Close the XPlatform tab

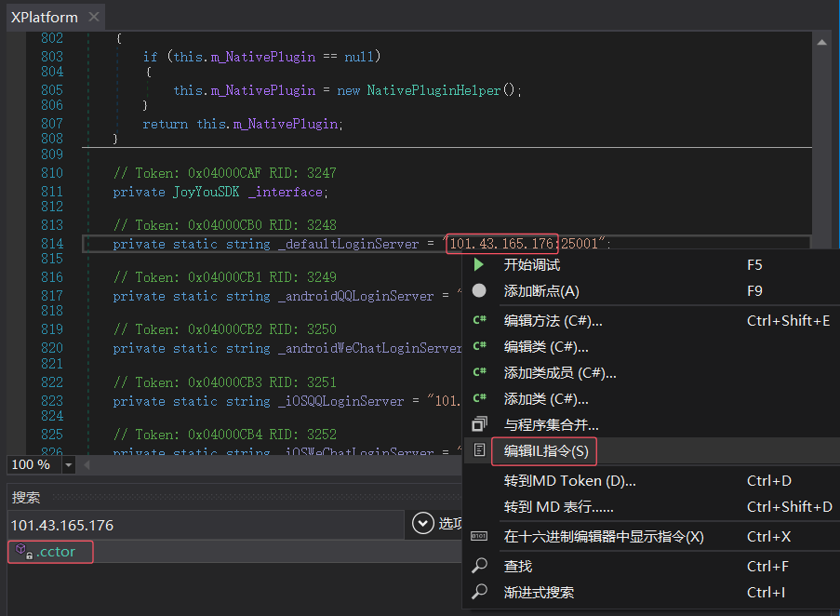(x=93, y=17)
